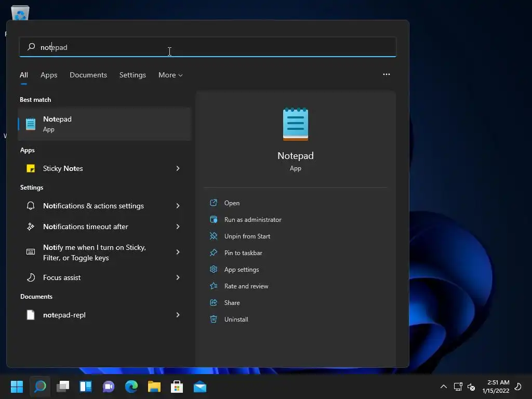Expand Notifications & actions settings arrow
The width and height of the screenshot is (532, 399).
pos(178,206)
